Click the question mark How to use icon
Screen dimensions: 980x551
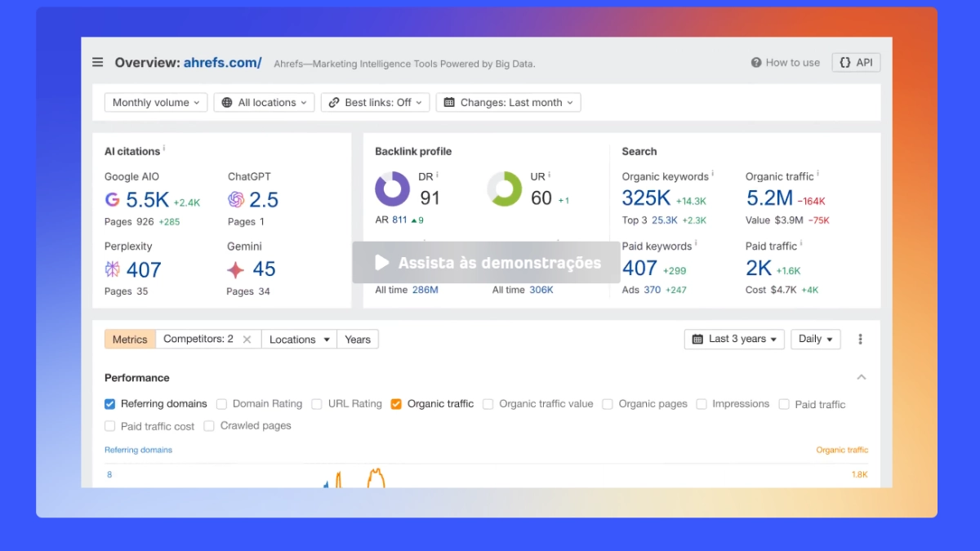click(x=756, y=63)
